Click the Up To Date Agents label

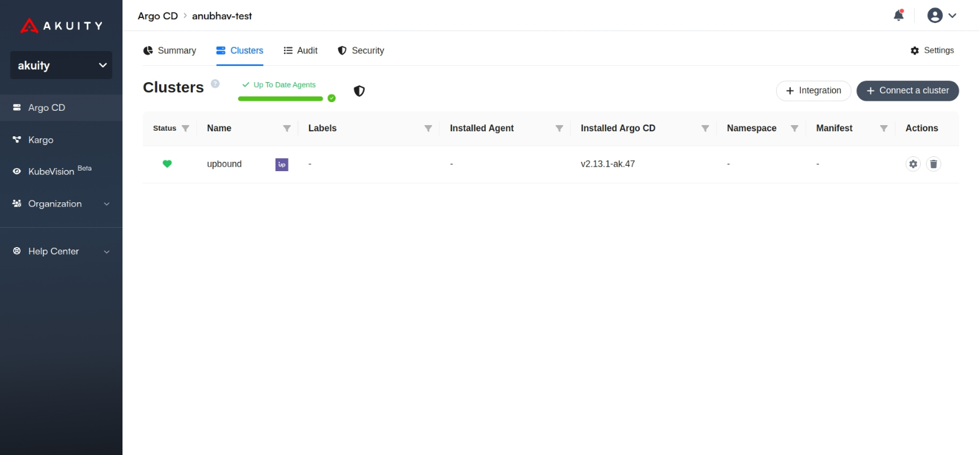click(x=284, y=85)
